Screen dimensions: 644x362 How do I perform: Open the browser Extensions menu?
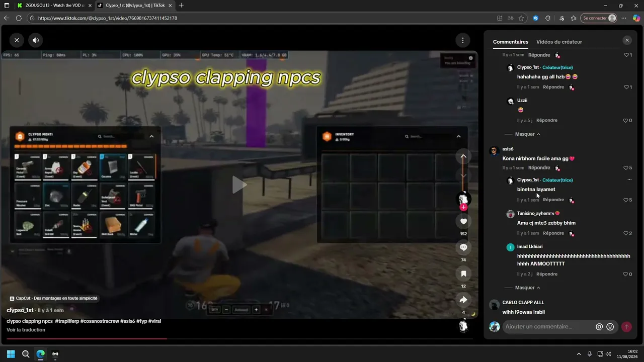click(x=548, y=18)
